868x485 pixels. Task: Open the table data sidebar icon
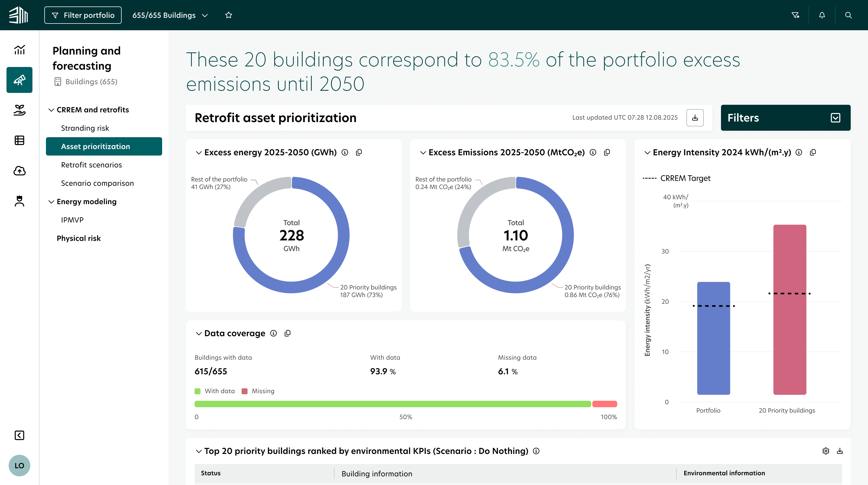pos(19,140)
